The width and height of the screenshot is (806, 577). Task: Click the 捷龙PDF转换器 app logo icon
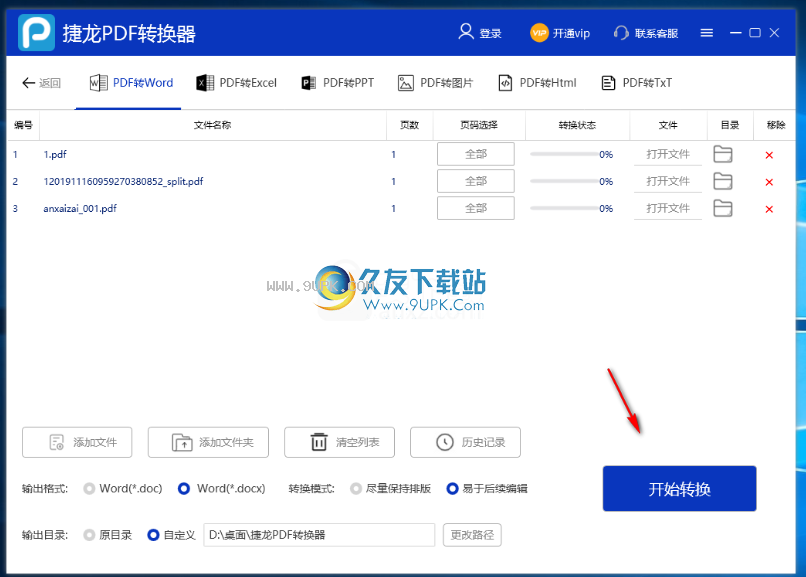point(36,32)
